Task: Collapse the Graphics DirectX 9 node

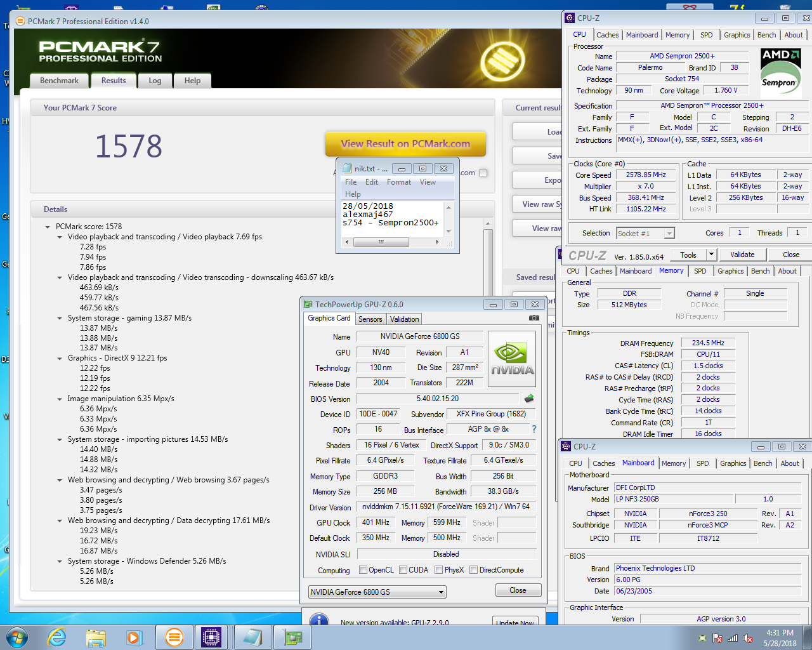Action: click(60, 358)
